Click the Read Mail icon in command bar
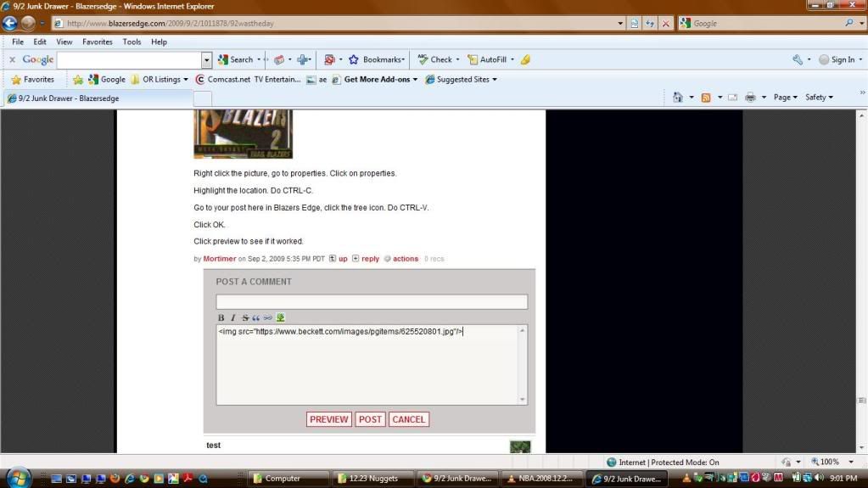 coord(732,98)
